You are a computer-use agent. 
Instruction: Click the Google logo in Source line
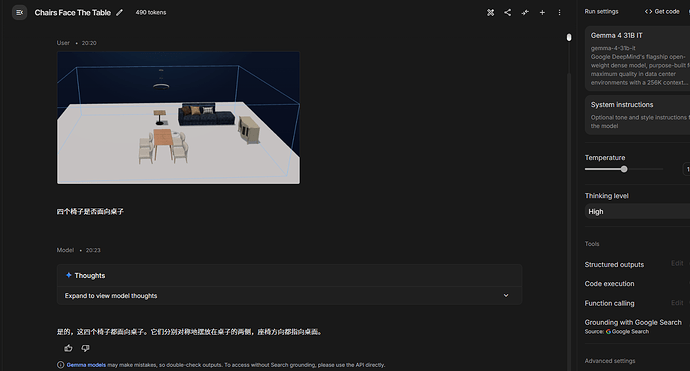coord(608,331)
